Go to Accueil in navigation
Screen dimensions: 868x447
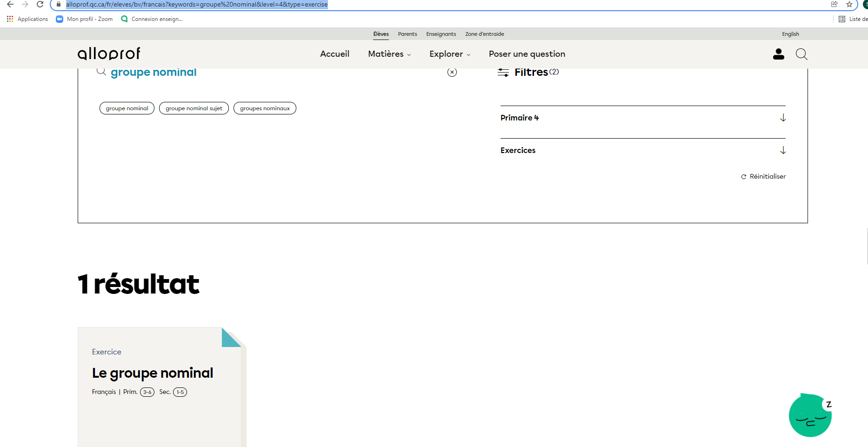coord(334,54)
